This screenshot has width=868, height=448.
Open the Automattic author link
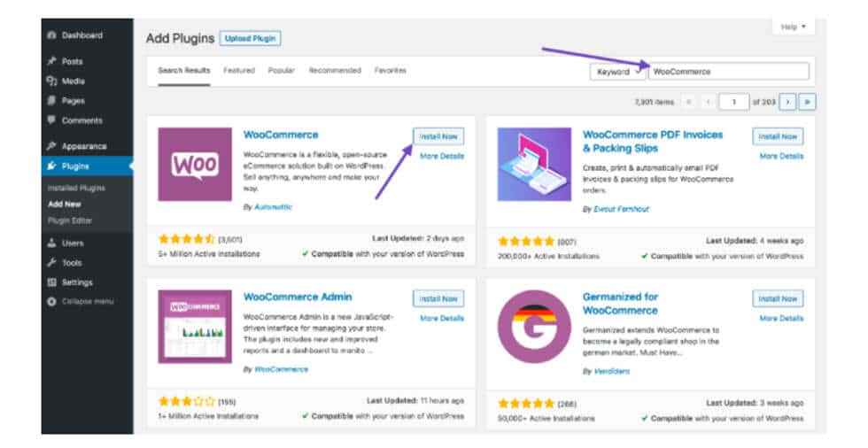273,207
